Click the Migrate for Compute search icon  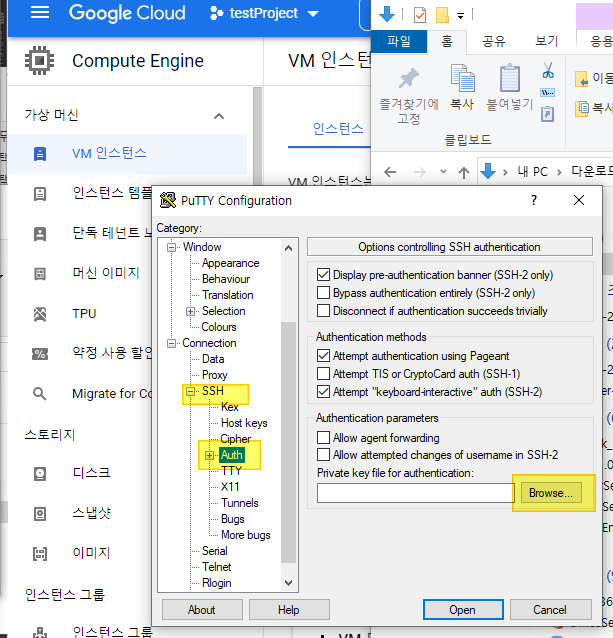click(39, 394)
